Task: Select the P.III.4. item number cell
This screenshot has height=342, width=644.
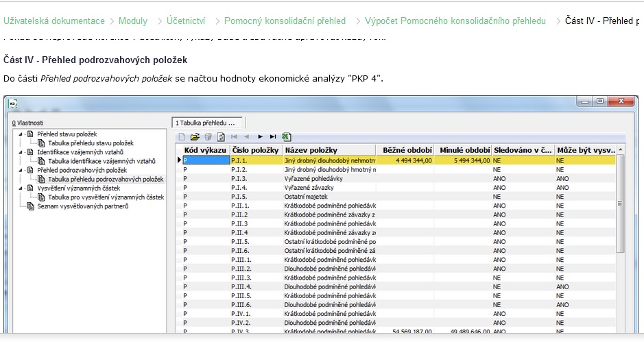Action: [256, 287]
